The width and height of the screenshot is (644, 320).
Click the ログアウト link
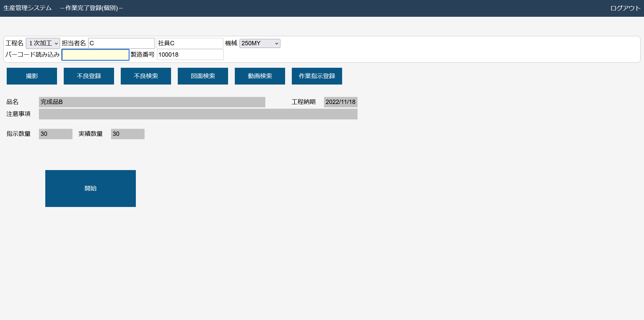tap(625, 8)
